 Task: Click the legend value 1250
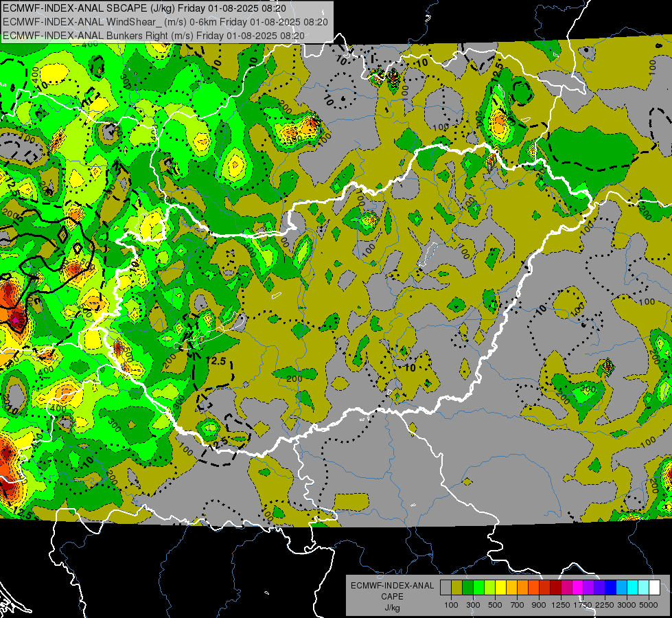coord(561,605)
